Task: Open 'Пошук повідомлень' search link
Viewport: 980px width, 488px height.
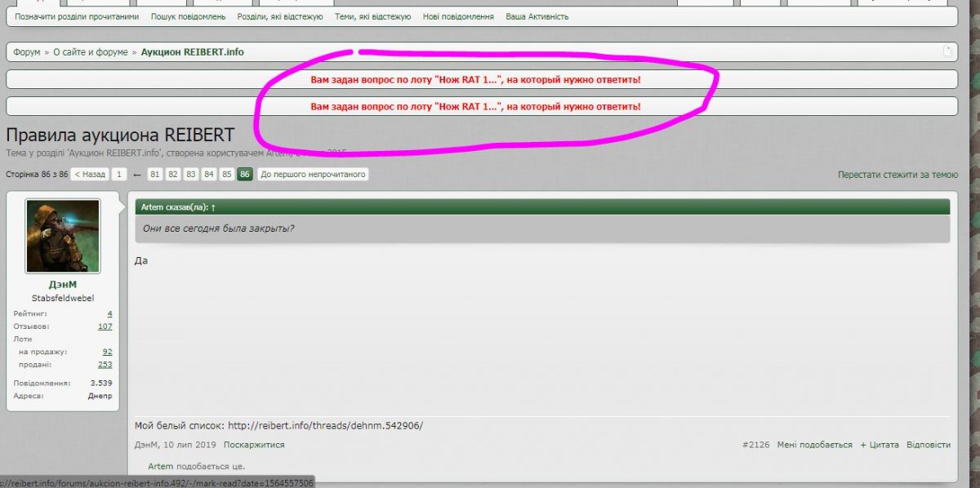Action: (188, 16)
